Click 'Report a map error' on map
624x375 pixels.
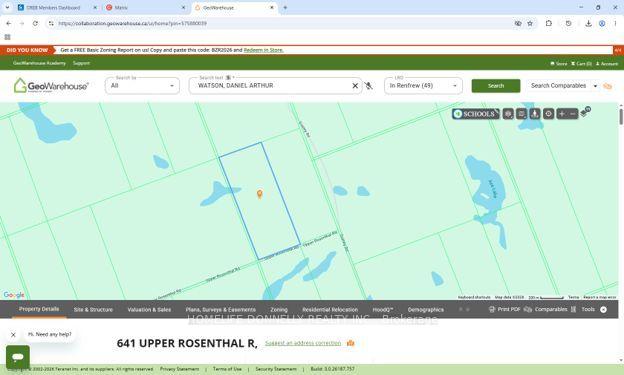tap(600, 297)
